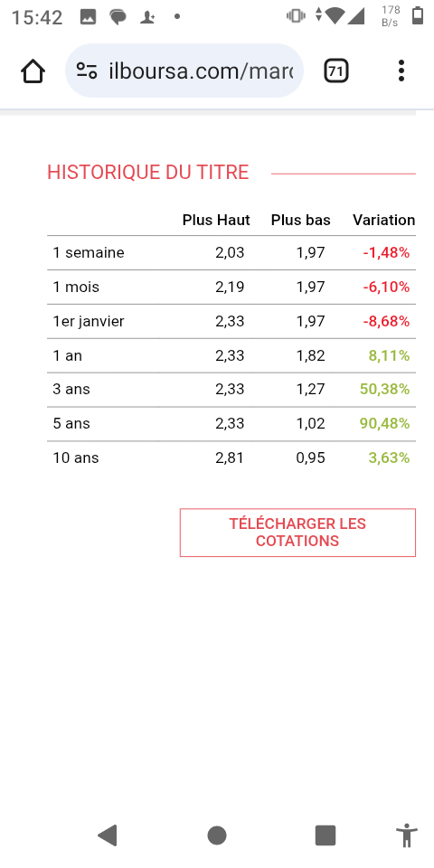Tap the Android home circle button
Image resolution: width=434 pixels, height=868 pixels.
tap(217, 835)
